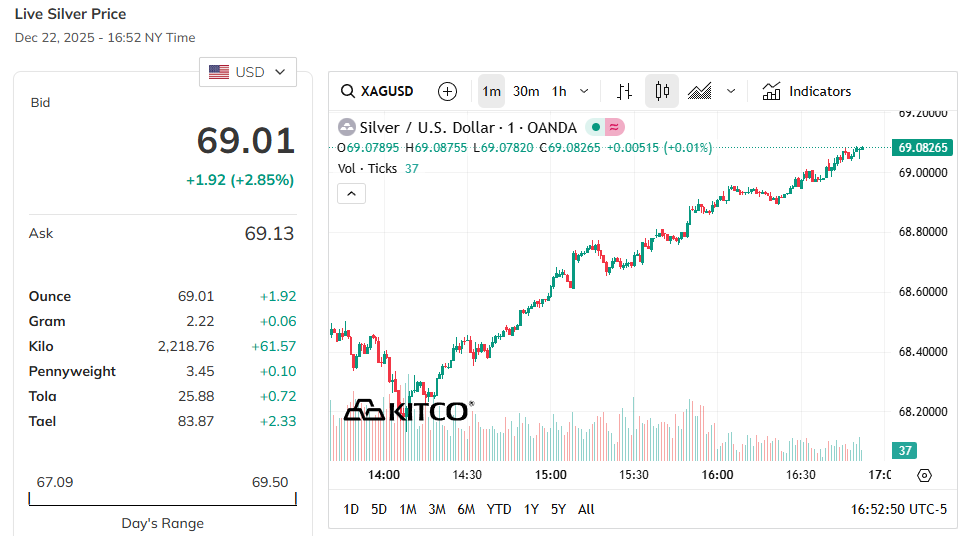This screenshot has width=967, height=536.
Task: Set the chart range to All
Action: tap(586, 509)
